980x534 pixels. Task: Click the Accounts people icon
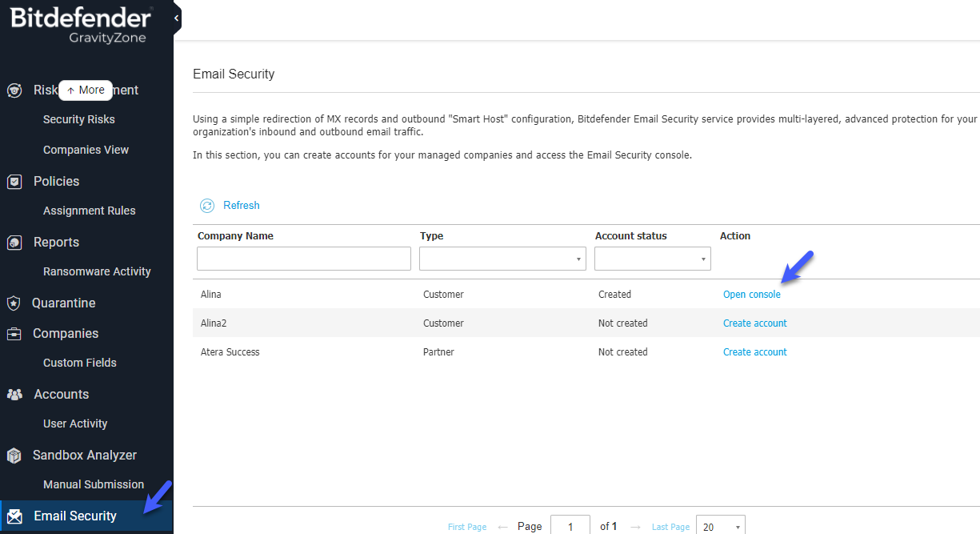point(14,395)
